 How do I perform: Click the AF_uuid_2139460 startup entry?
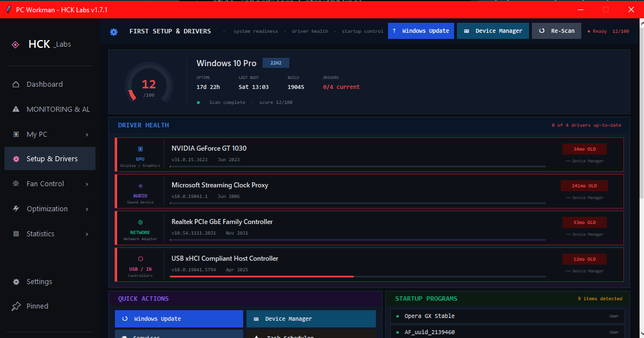point(507,332)
